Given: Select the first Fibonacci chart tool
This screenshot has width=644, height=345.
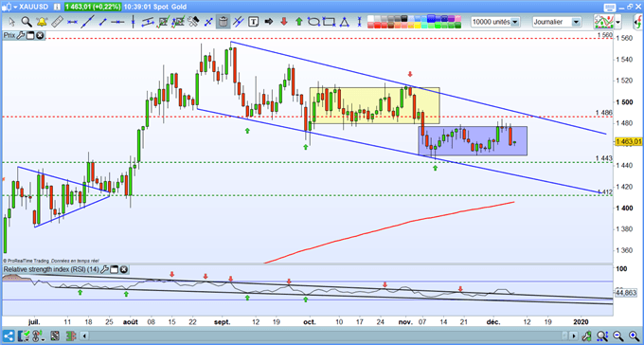Looking at the screenshot, I should (x=164, y=22).
